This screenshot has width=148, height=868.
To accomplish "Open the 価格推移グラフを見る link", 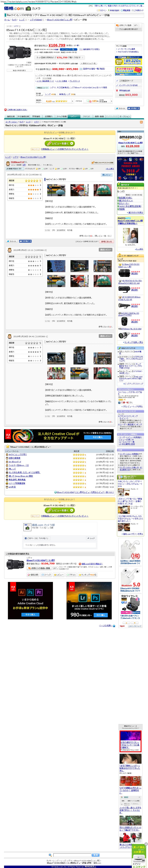I will coord(91,49).
